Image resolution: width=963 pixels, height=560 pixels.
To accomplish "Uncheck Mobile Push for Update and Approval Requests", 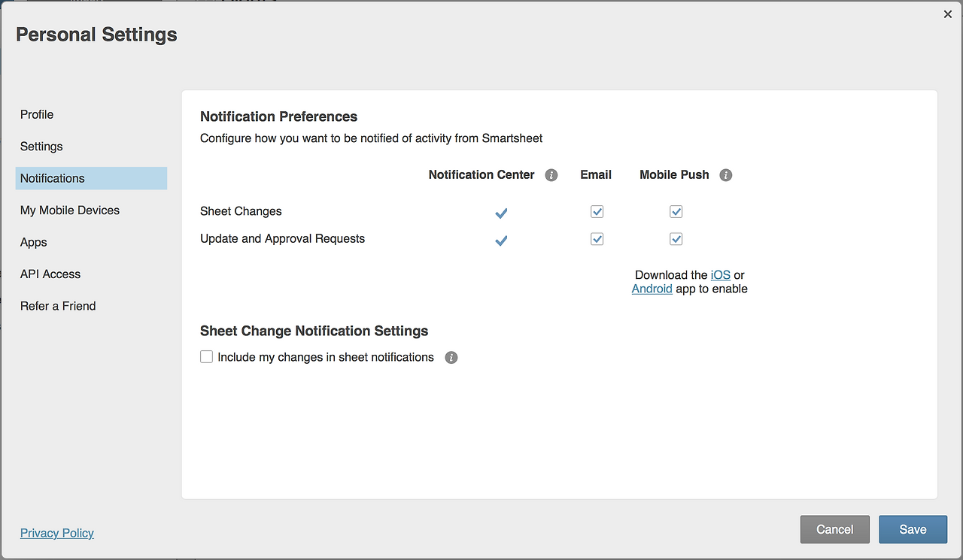I will coord(676,239).
